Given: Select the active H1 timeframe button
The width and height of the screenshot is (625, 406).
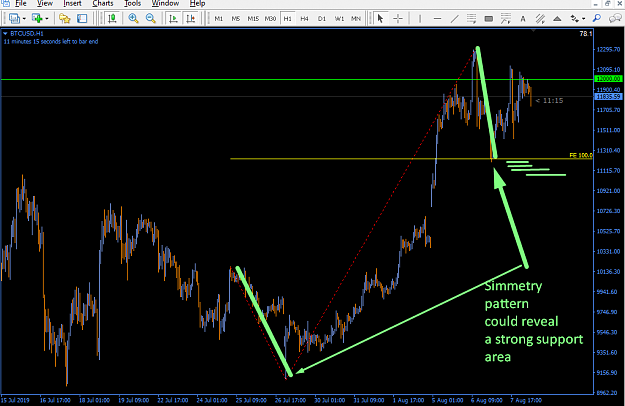Looking at the screenshot, I should (x=287, y=19).
